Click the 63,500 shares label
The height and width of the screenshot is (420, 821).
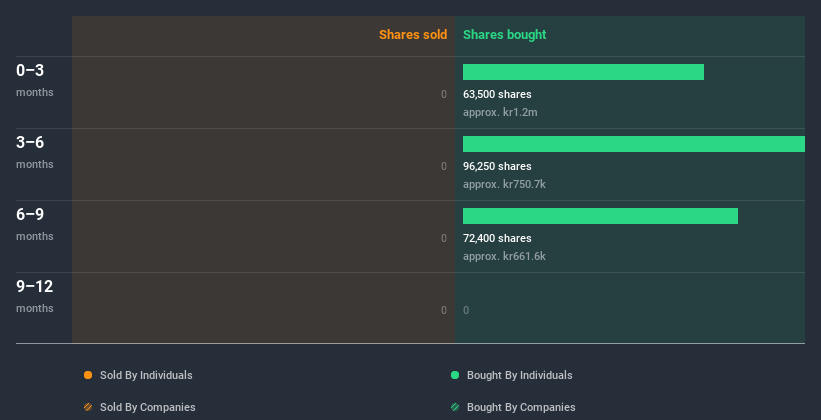497,94
